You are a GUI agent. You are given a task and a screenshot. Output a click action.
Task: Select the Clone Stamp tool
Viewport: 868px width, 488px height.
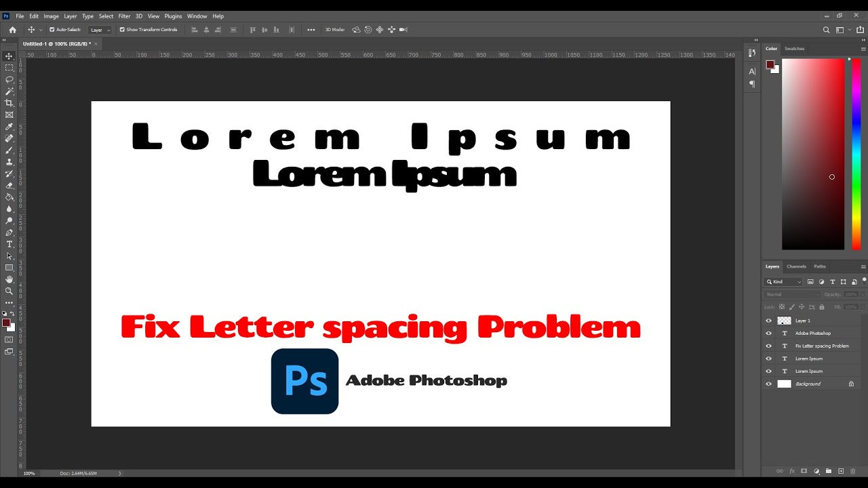(x=9, y=162)
